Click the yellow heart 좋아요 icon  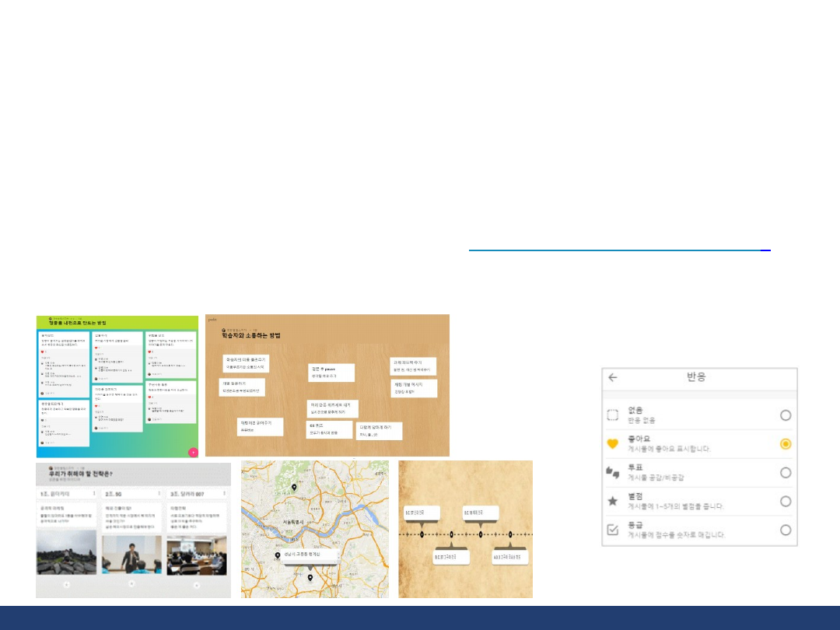612,444
